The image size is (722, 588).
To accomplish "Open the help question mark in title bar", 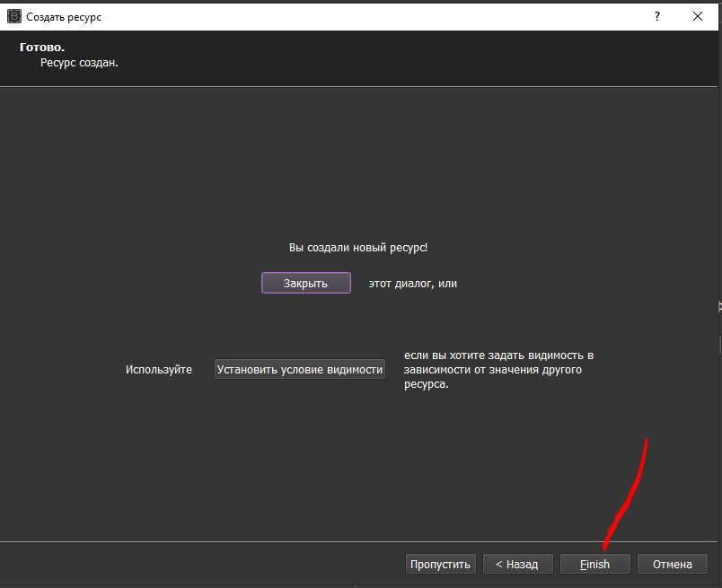I will click(x=657, y=16).
